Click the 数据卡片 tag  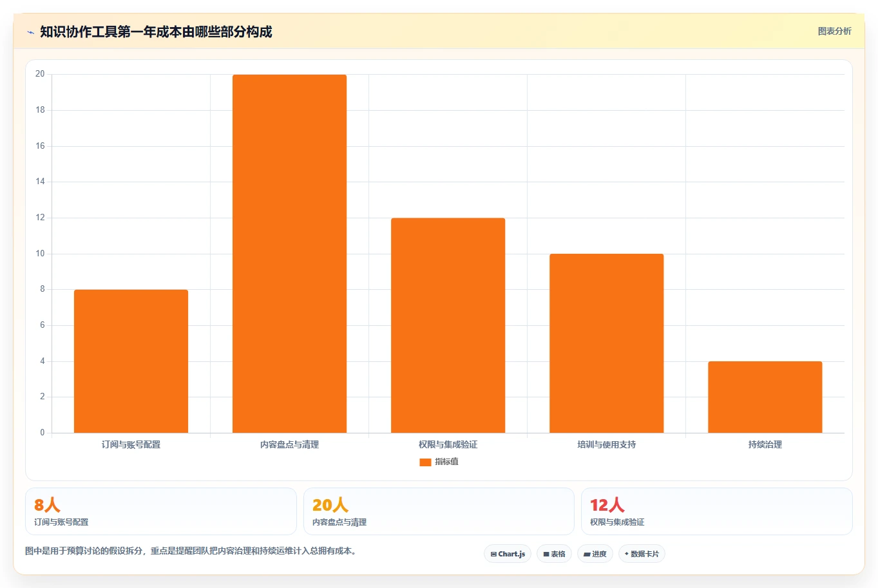[x=642, y=554]
